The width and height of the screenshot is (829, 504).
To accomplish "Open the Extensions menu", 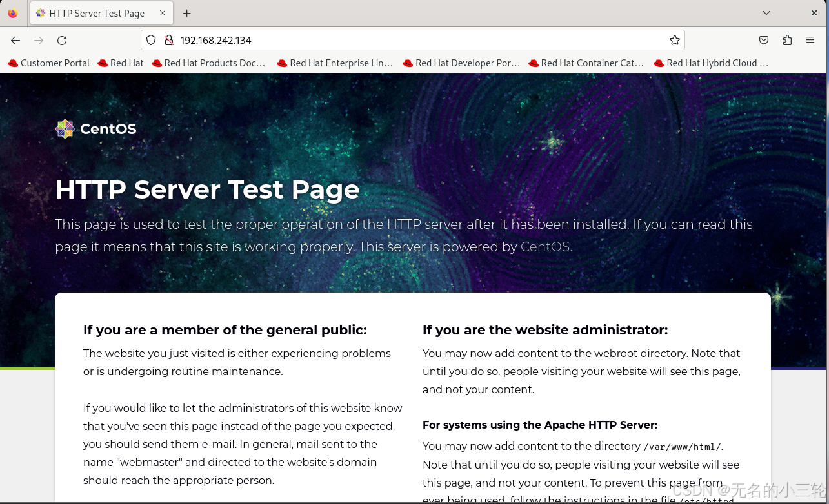I will click(x=787, y=40).
